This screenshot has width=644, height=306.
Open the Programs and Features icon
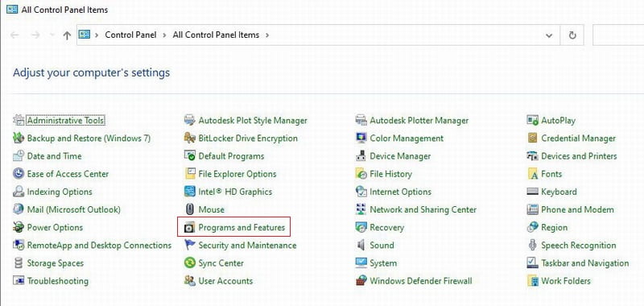coord(189,227)
